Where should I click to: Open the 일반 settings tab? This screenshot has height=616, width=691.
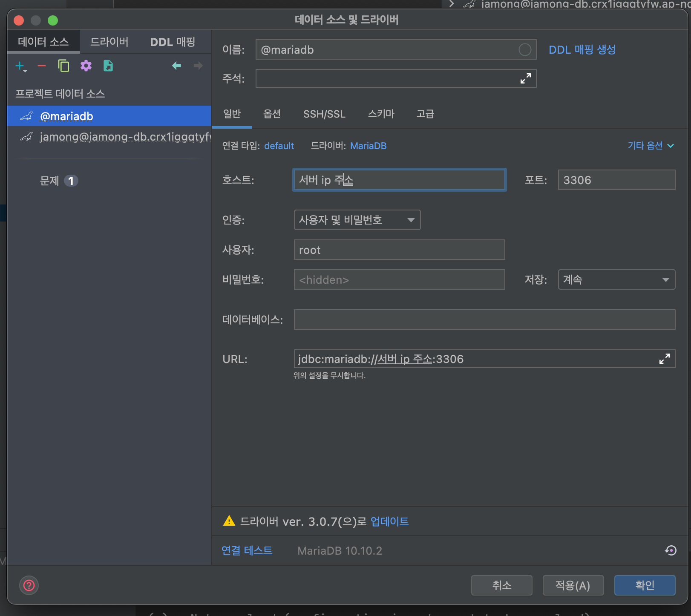[x=232, y=114]
